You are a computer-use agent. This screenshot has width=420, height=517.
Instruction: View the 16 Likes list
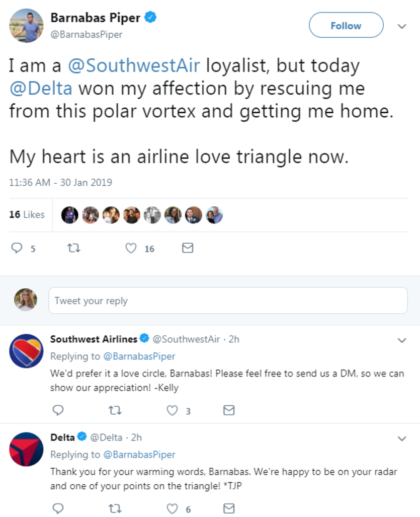click(27, 214)
